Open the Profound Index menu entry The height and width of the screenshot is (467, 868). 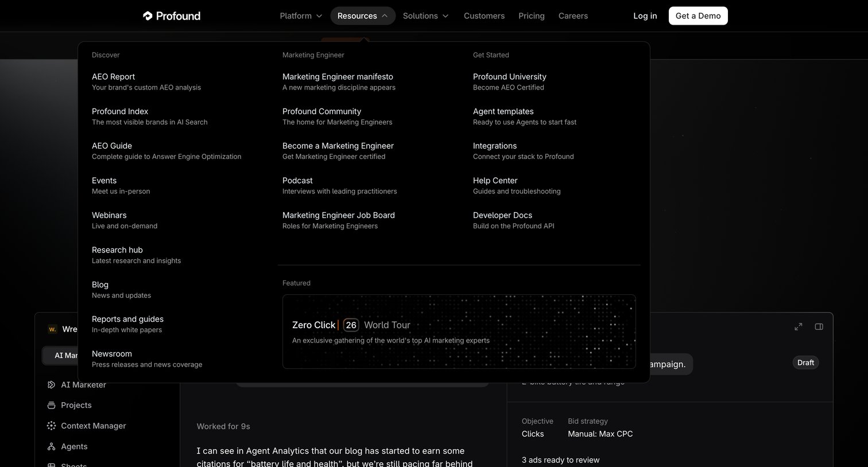pos(150,116)
